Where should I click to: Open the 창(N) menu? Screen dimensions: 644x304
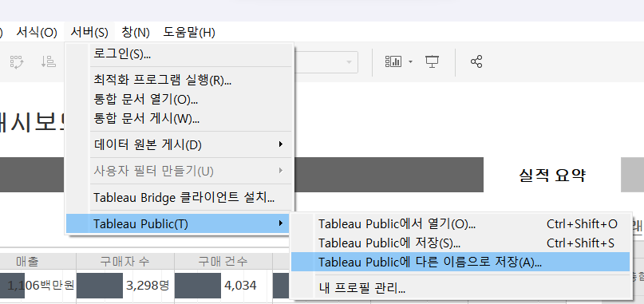(136, 32)
